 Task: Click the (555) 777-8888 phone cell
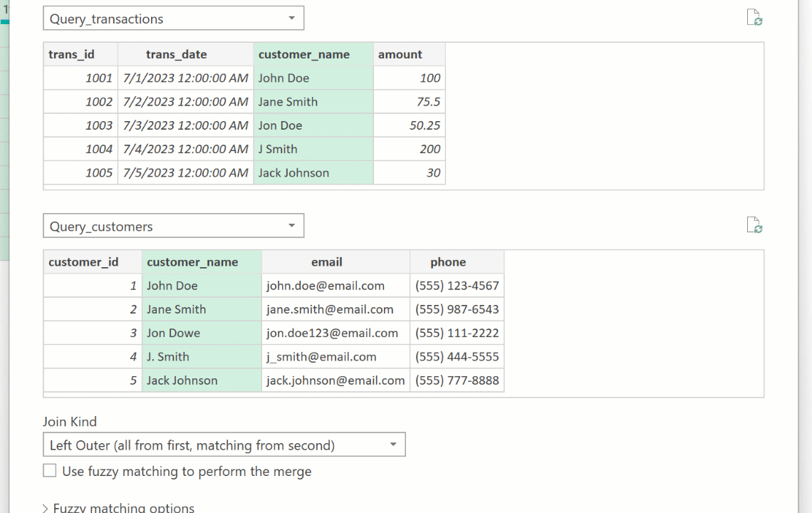457,380
